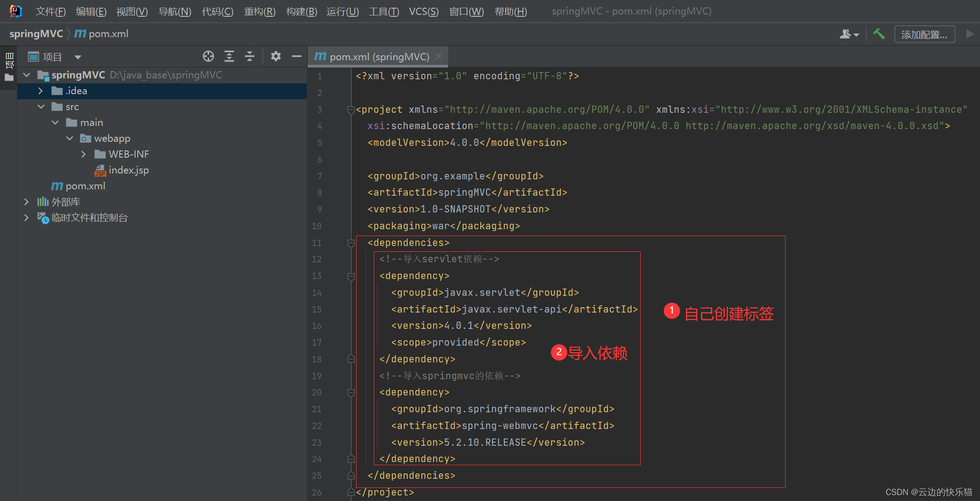Click the locate/select opened file icon
Image resolution: width=980 pixels, height=501 pixels.
(208, 57)
